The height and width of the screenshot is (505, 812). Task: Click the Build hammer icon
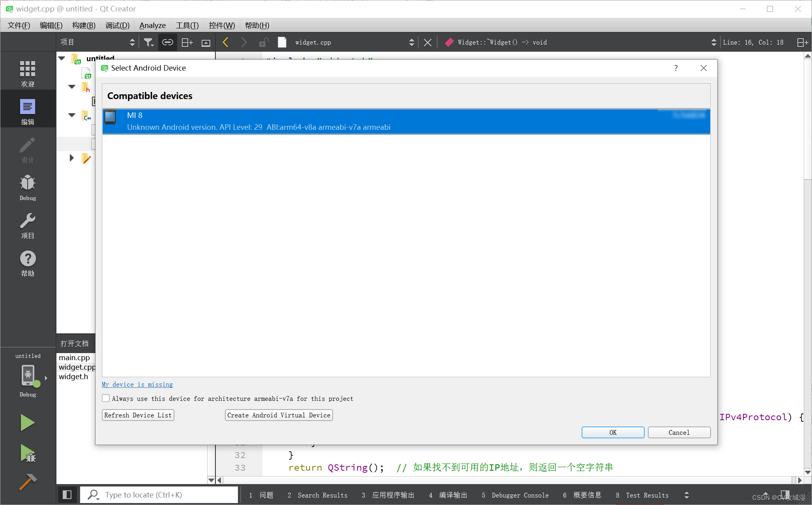click(28, 482)
